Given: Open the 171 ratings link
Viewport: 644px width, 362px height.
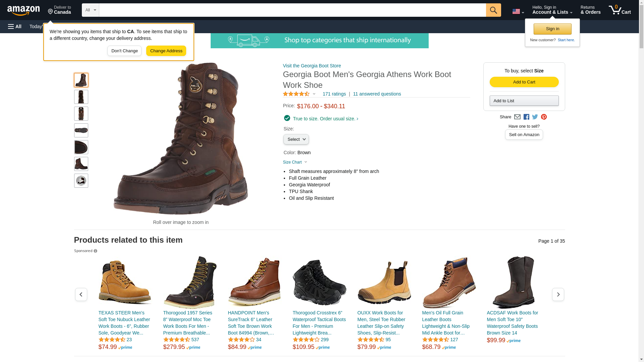Looking at the screenshot, I should 334,94.
